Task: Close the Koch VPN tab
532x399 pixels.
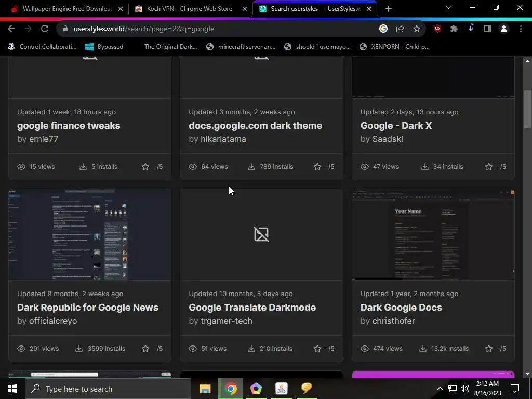Action: [x=245, y=9]
